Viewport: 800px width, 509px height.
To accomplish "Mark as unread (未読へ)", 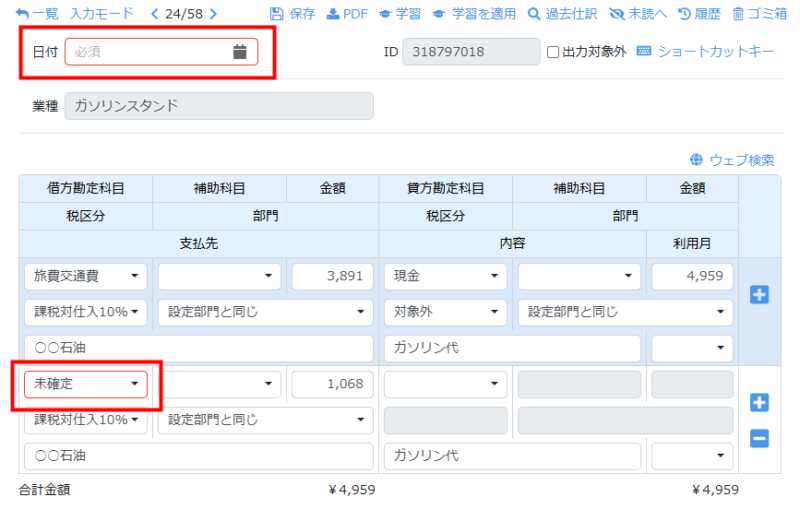I will 616,14.
